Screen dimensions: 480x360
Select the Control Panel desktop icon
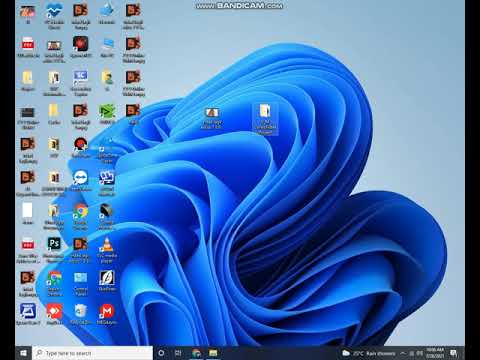tap(80, 278)
